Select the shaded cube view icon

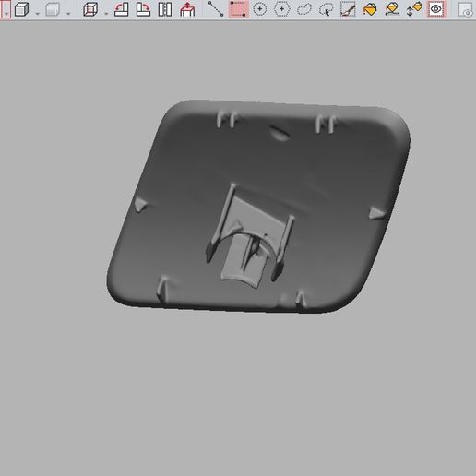(x=21, y=9)
